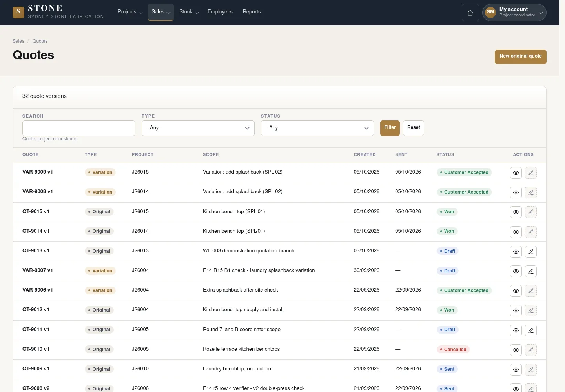Click scope 'WF-003 demonstration quotation branch'
The height and width of the screenshot is (392, 565).
coord(248,251)
